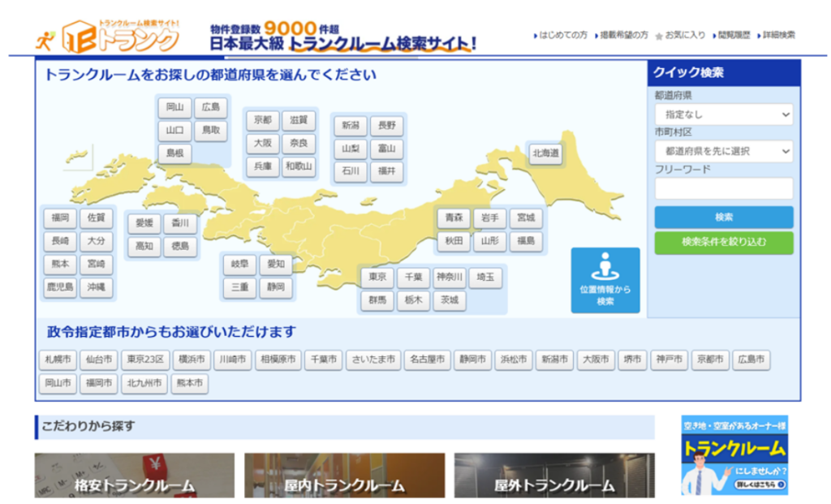Click the green 検索条件を絞り込む button

[x=723, y=242]
